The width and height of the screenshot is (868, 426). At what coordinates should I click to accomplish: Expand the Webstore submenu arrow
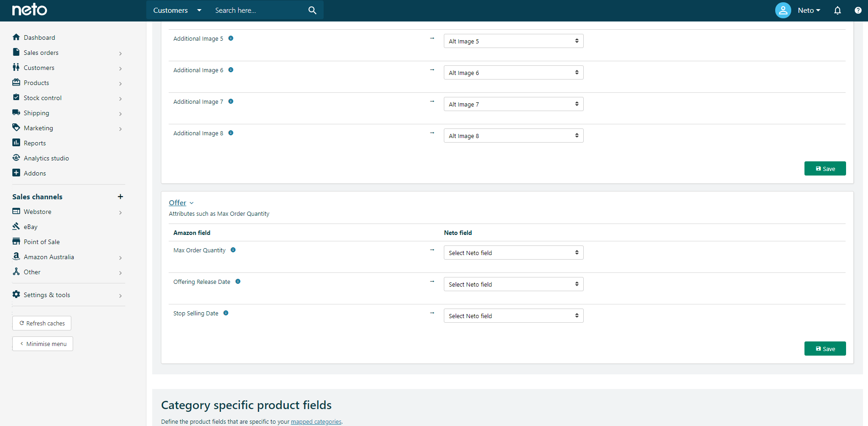tap(120, 213)
